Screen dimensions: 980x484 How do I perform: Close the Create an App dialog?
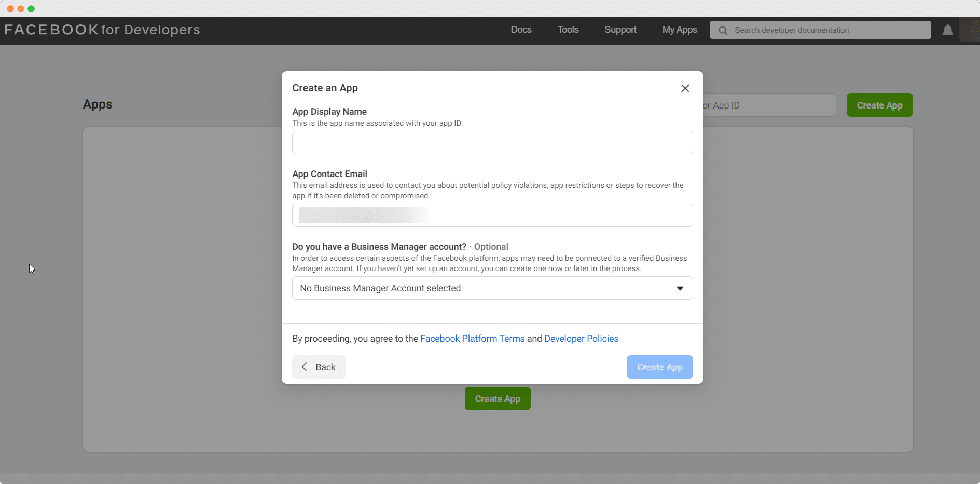click(x=685, y=88)
